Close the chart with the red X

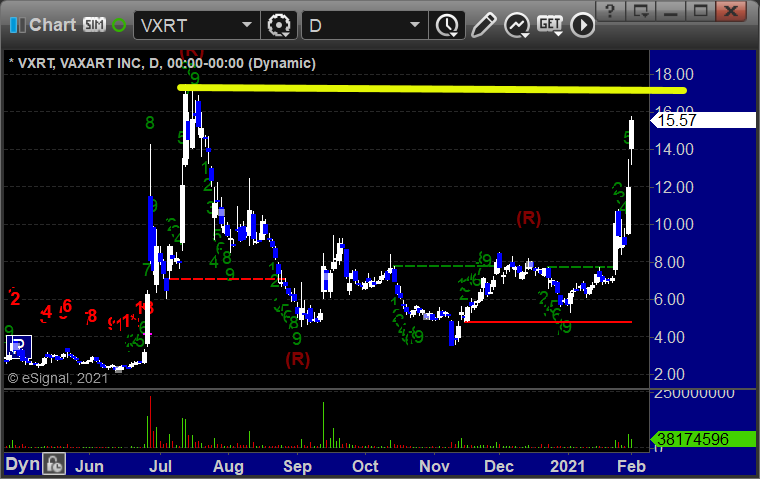pos(731,11)
